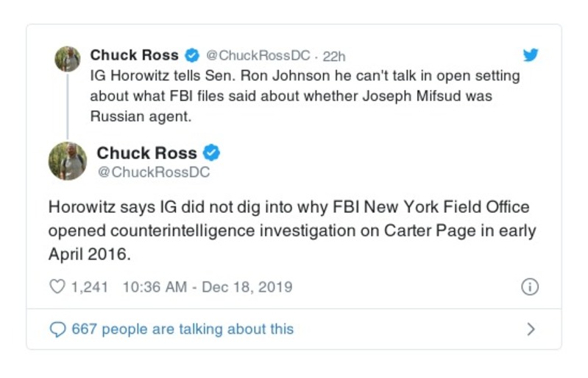Click verified badge in the 22h parent tweet
This screenshot has height=378, width=588.
pos(192,55)
